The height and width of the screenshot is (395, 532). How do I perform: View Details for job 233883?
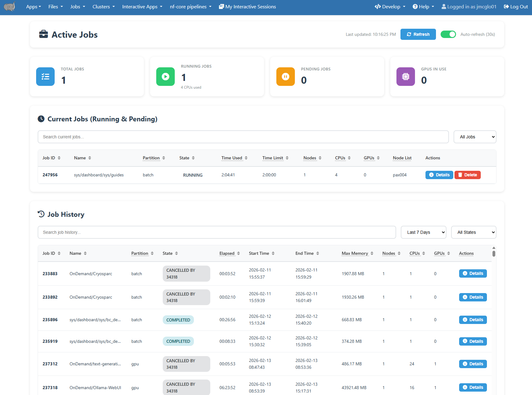(473, 273)
